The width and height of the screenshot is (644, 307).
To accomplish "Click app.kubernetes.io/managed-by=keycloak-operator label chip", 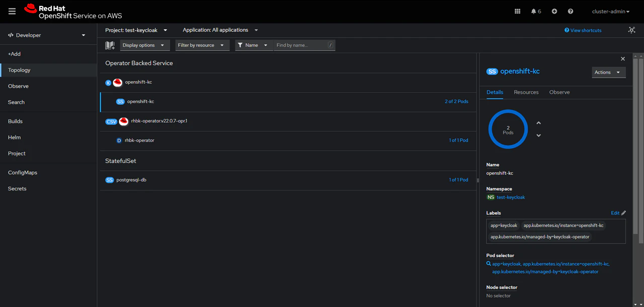I will 540,237.
